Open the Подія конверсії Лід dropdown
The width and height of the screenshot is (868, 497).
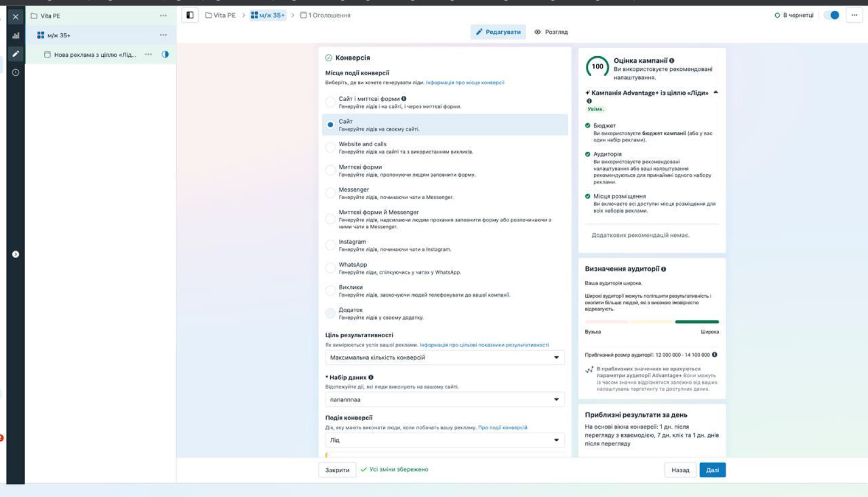coord(444,440)
